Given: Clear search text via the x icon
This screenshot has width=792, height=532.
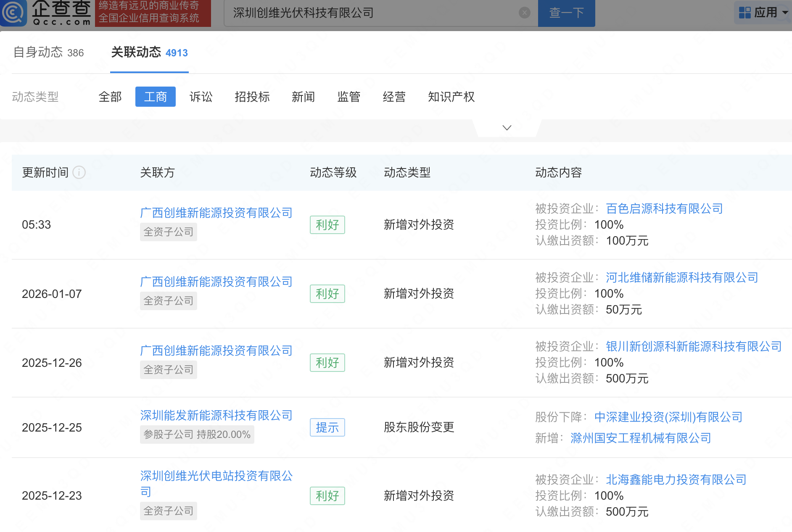Looking at the screenshot, I should pyautogui.click(x=524, y=13).
